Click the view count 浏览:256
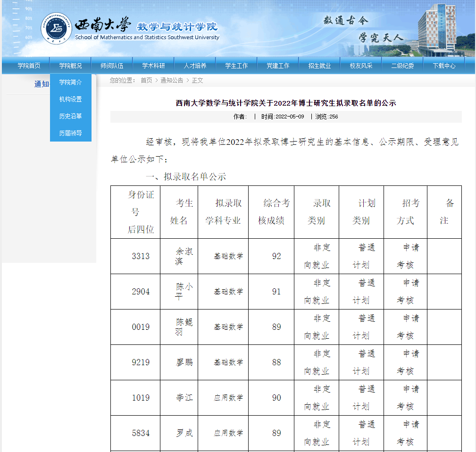476x452 pixels. coord(326,117)
